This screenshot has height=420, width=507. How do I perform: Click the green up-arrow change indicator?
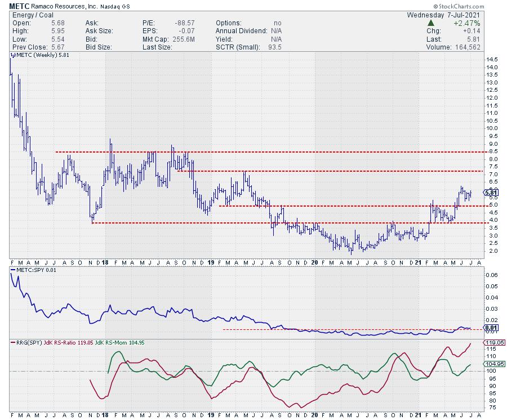[x=431, y=23]
